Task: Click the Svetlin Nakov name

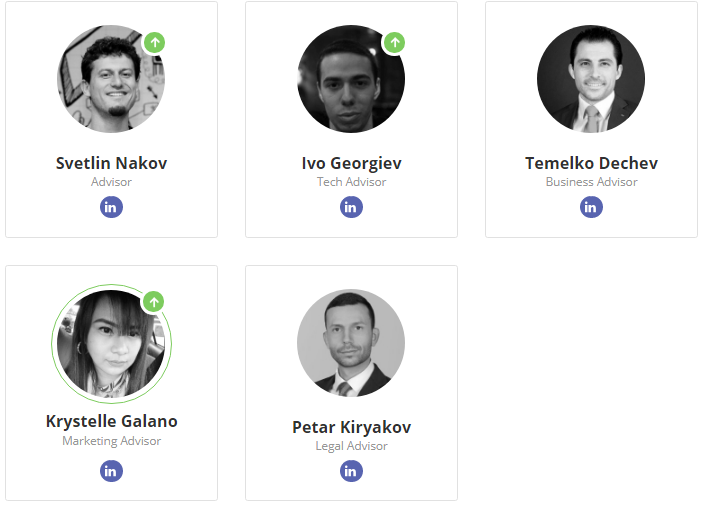Action: tap(111, 163)
